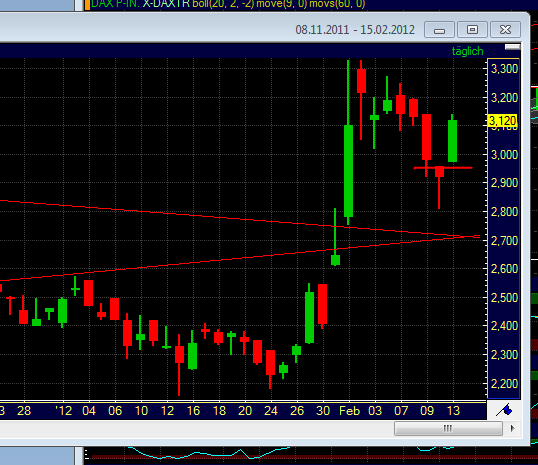Click the 3,000 label on the price axis

coord(504,154)
